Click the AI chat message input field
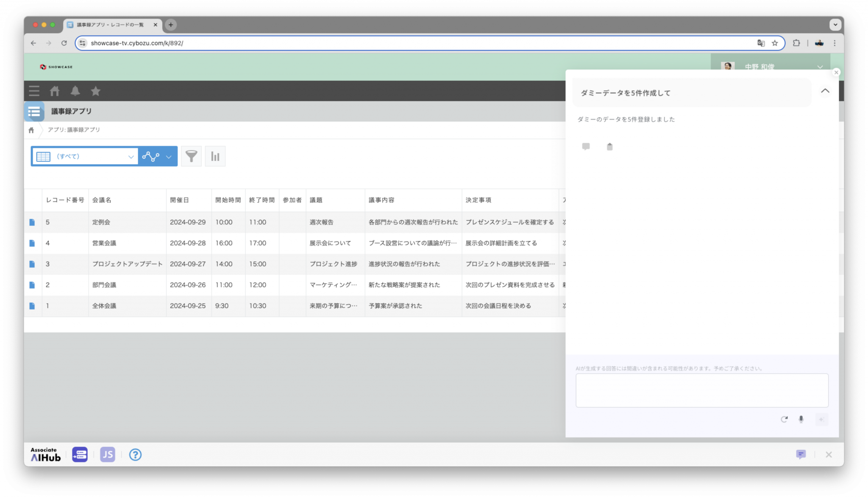This screenshot has height=498, width=868. [x=701, y=390]
